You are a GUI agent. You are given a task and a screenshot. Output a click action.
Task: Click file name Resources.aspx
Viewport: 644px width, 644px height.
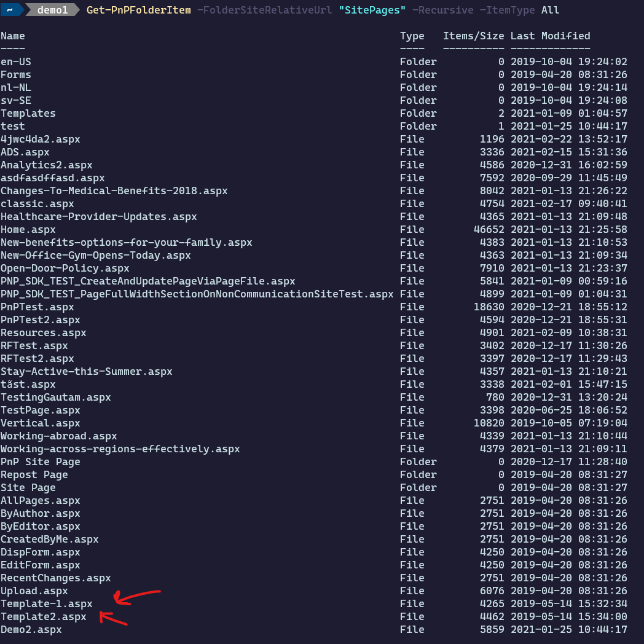tap(44, 332)
